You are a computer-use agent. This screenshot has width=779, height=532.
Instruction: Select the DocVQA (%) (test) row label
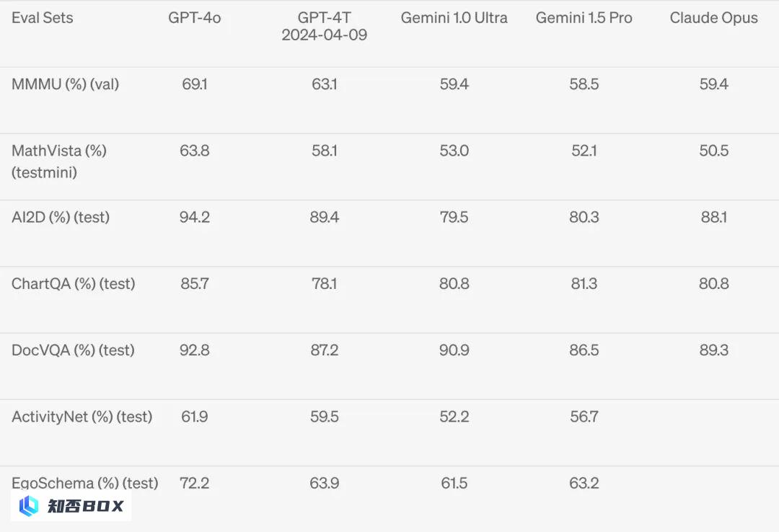point(73,350)
